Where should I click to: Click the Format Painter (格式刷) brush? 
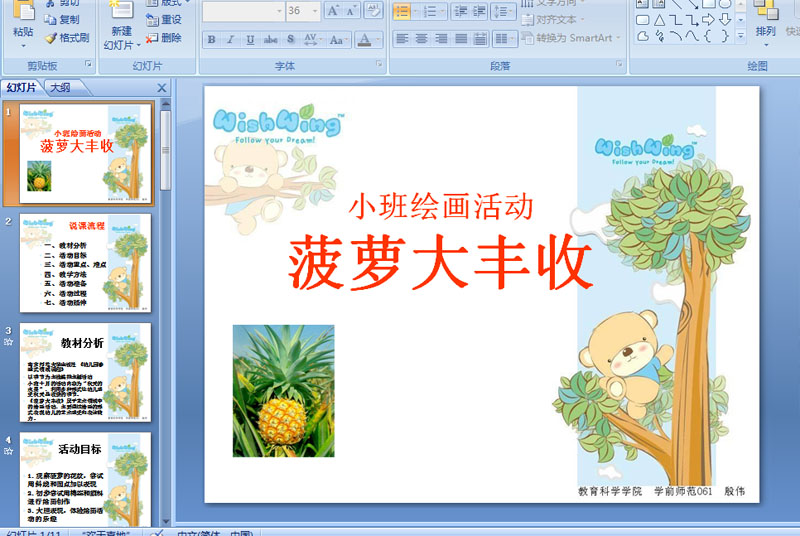click(x=51, y=38)
